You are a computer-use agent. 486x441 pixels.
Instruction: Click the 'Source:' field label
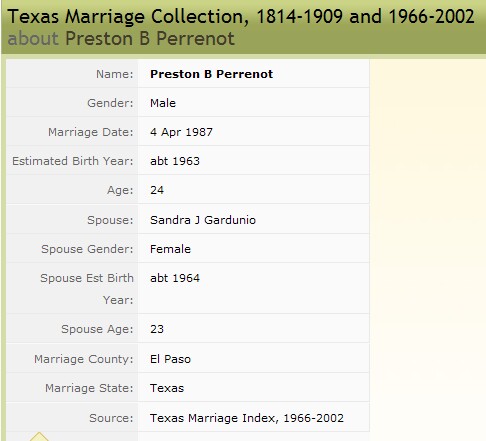(x=111, y=418)
